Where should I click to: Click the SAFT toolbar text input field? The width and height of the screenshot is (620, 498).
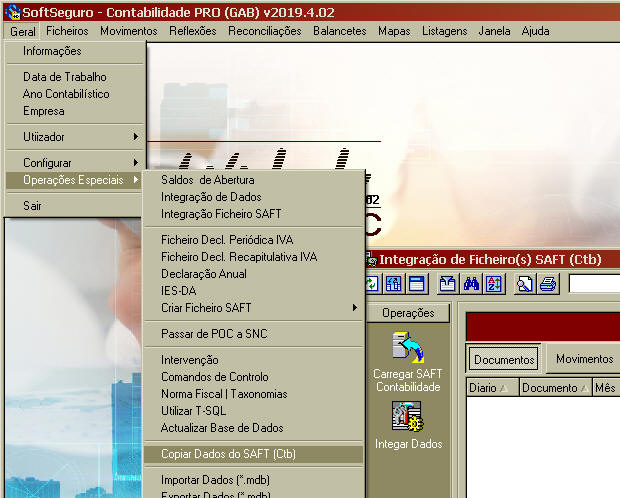(x=594, y=284)
